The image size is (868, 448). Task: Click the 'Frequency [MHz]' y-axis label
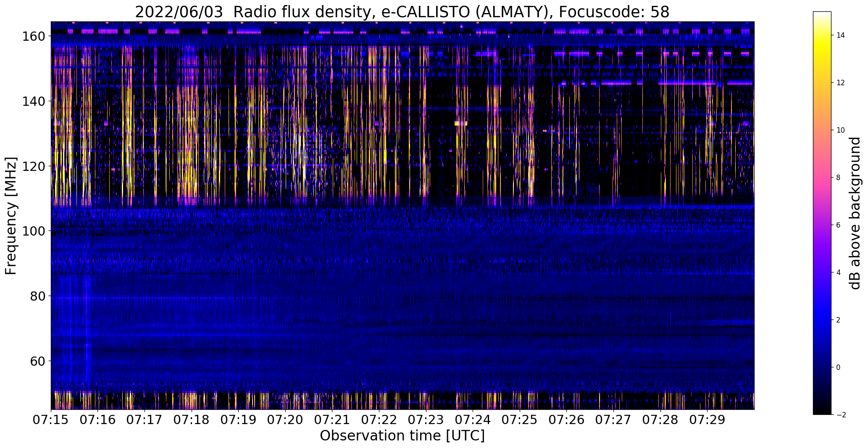[11, 216]
